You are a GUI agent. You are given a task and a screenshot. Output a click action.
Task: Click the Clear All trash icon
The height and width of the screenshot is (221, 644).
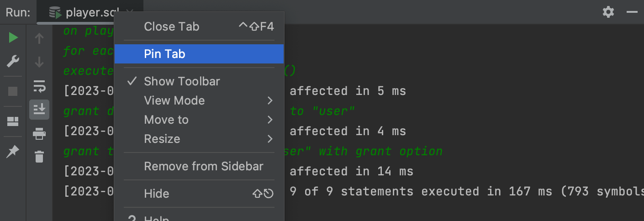click(39, 157)
